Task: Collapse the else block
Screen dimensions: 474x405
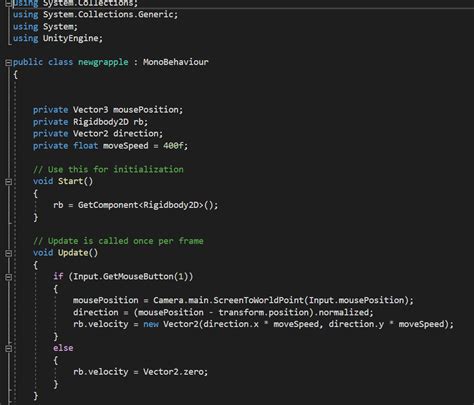Action: tap(9, 349)
